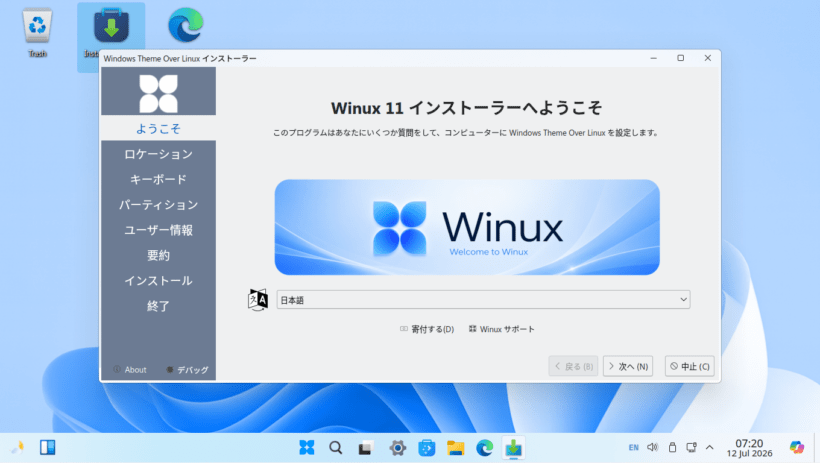Screen dimensions: 820x463
Task: Open settings gear on taskbar
Action: [x=397, y=448]
